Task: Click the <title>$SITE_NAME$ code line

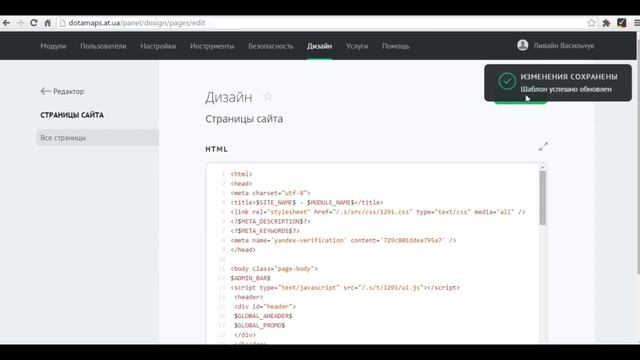Action: click(x=307, y=202)
